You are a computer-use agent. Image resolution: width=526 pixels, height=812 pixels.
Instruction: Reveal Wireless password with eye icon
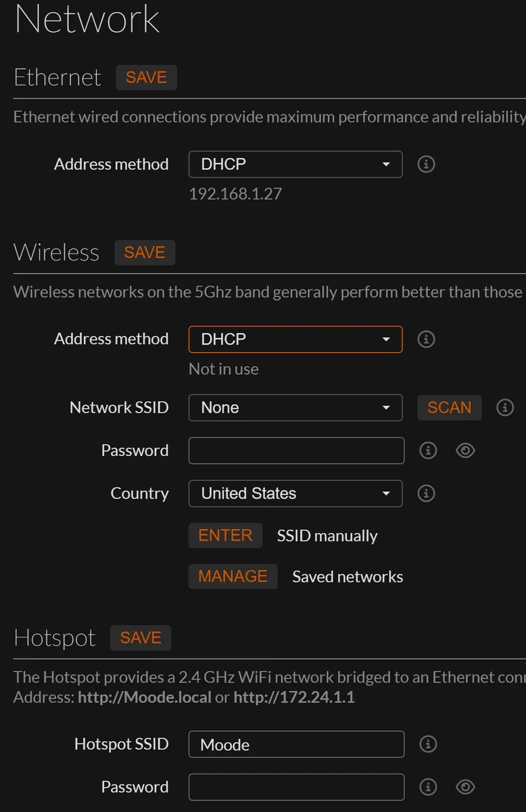tap(465, 450)
